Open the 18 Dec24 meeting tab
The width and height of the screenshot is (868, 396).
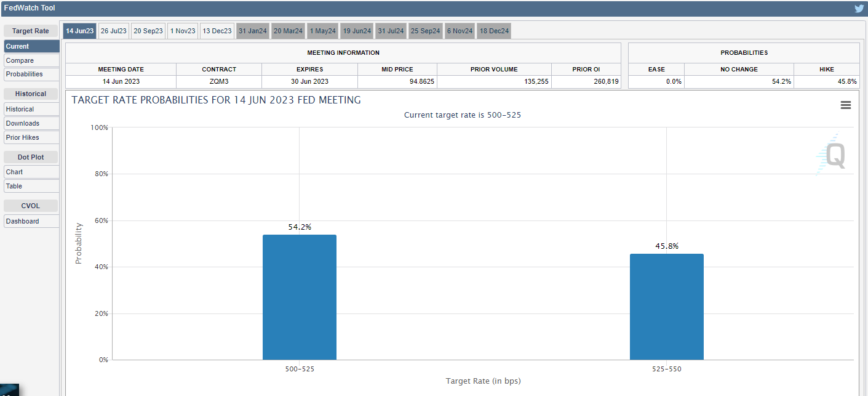494,31
